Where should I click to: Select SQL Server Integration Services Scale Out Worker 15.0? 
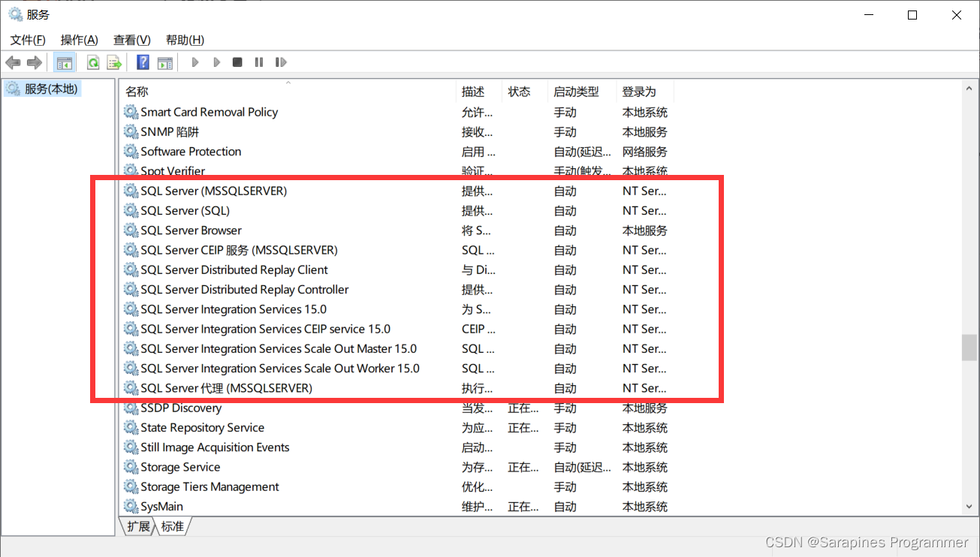280,369
